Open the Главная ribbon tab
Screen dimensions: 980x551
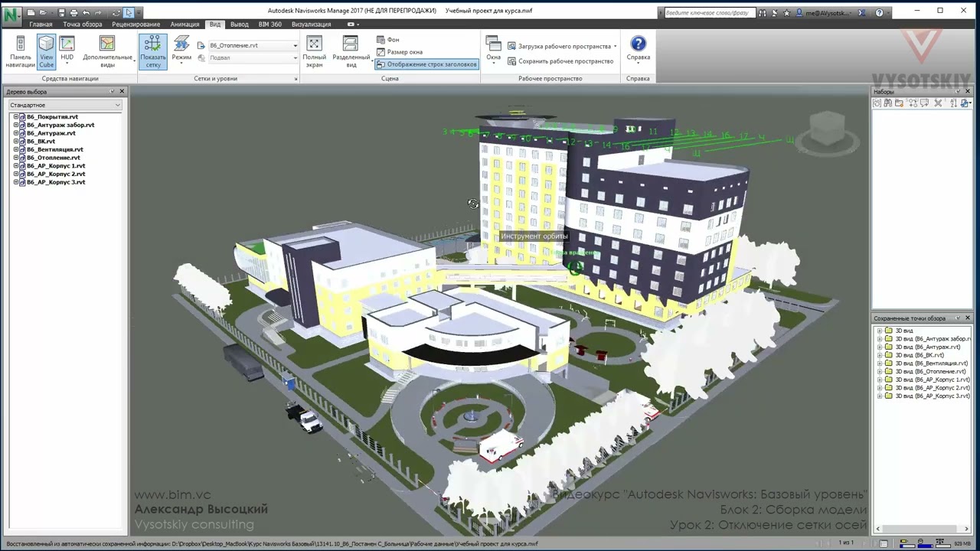tap(41, 24)
